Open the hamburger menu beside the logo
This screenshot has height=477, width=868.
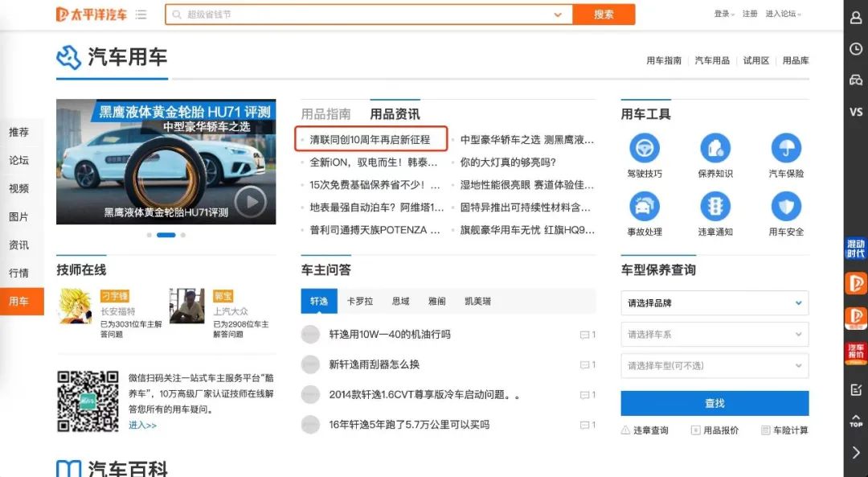point(141,14)
